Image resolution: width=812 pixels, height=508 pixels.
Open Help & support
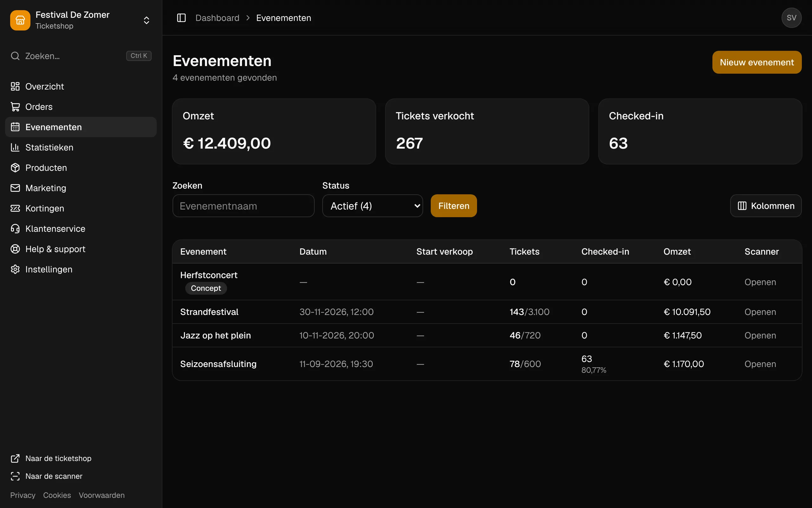coord(81,249)
